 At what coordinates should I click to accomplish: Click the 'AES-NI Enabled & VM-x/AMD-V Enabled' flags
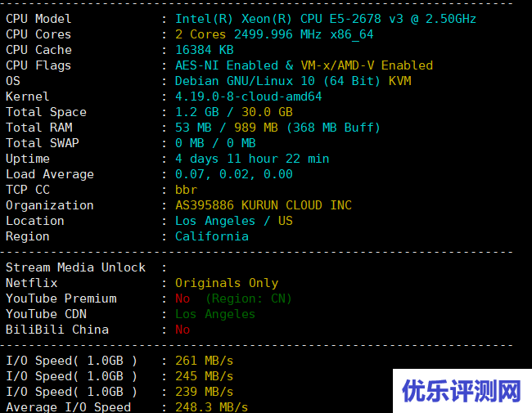304,65
